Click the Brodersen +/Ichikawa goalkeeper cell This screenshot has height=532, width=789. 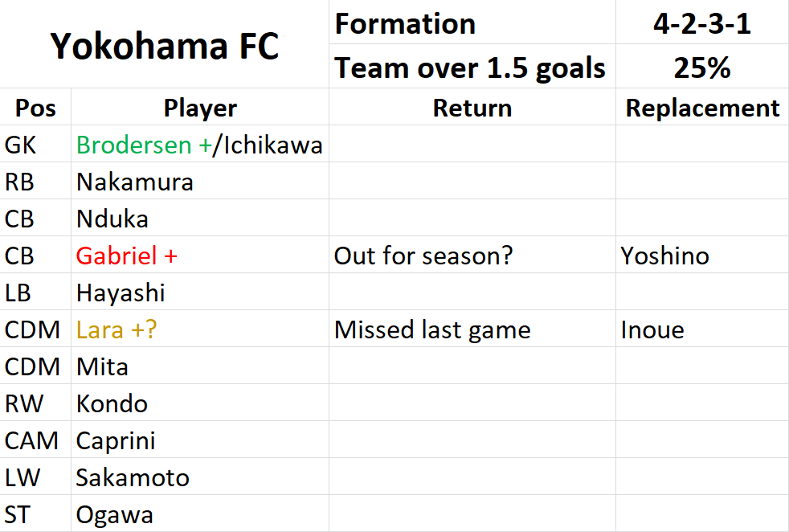tap(200, 145)
